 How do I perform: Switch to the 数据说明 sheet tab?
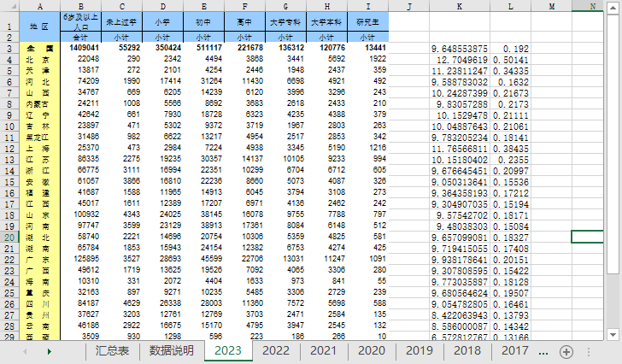(172, 351)
